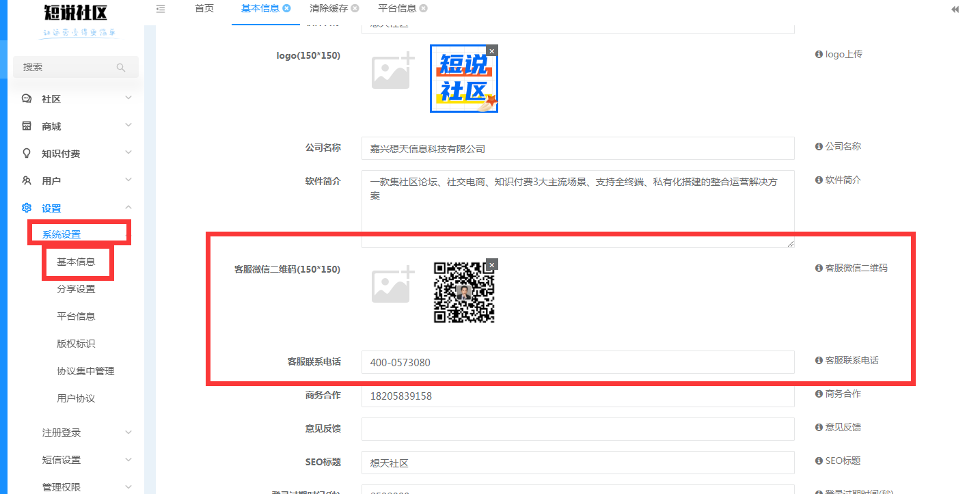Close the 平台信息 tab

click(x=423, y=9)
